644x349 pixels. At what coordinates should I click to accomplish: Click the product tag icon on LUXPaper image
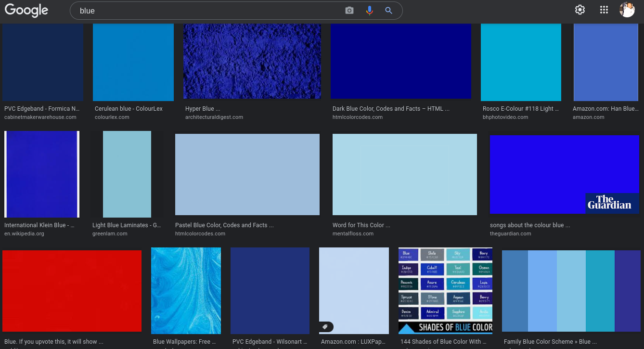coord(325,327)
